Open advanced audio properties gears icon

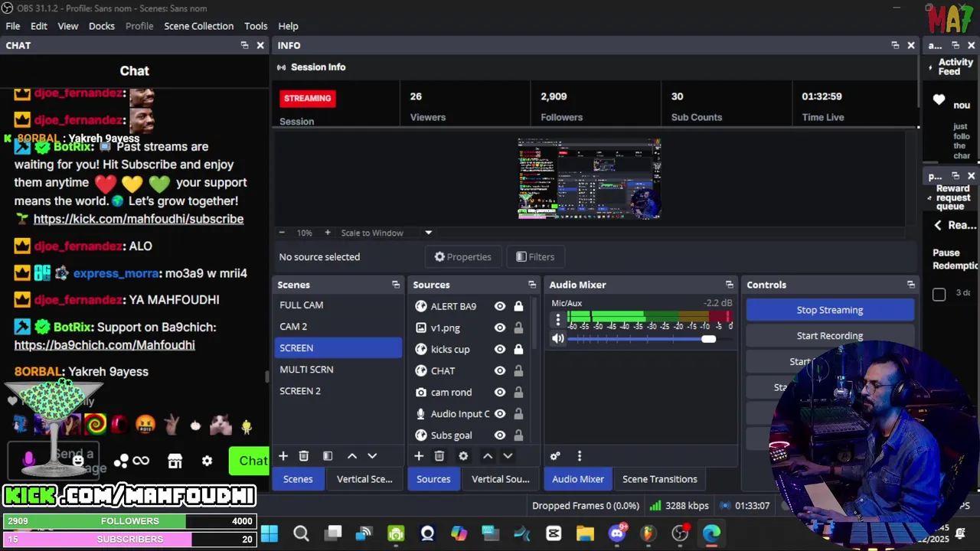[555, 456]
